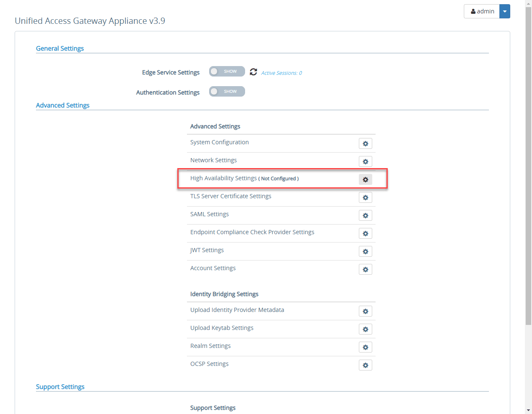Refresh Edge Service active sessions
The height and width of the screenshot is (414, 532).
coord(253,72)
